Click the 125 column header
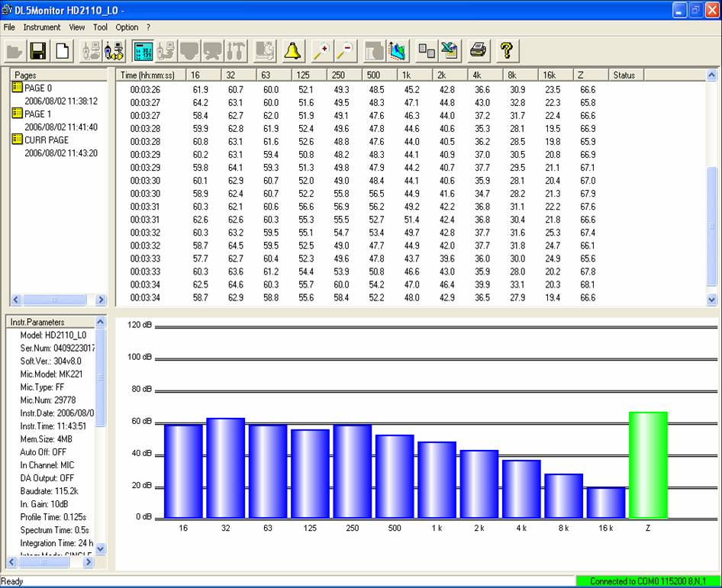The image size is (722, 588). tap(309, 75)
